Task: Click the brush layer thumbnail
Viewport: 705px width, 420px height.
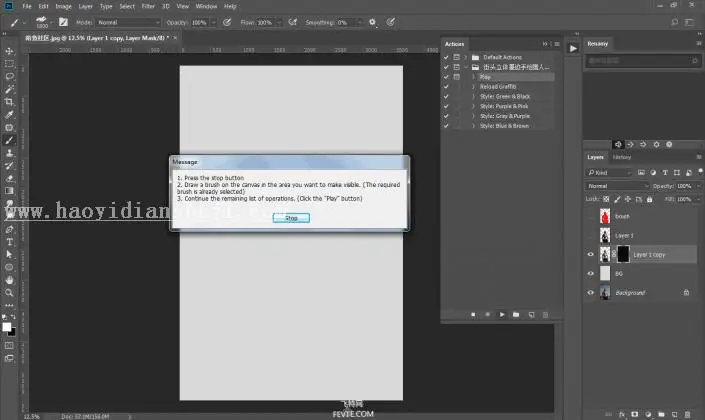Action: pos(605,216)
